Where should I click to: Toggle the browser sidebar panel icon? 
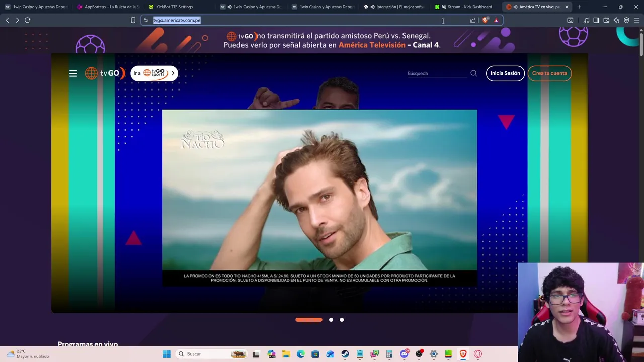[x=596, y=20]
